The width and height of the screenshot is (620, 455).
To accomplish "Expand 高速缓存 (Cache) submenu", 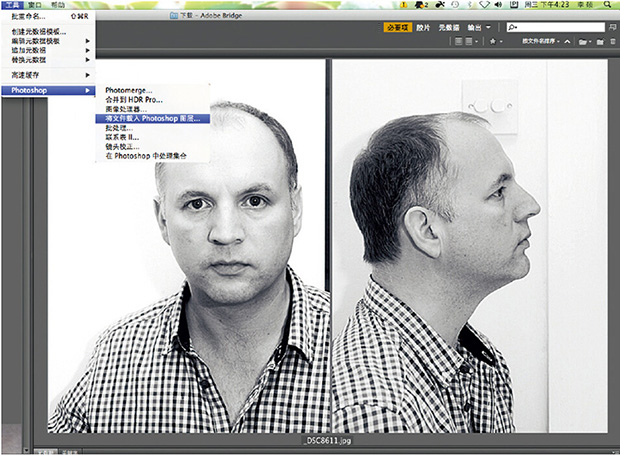I will [48, 75].
